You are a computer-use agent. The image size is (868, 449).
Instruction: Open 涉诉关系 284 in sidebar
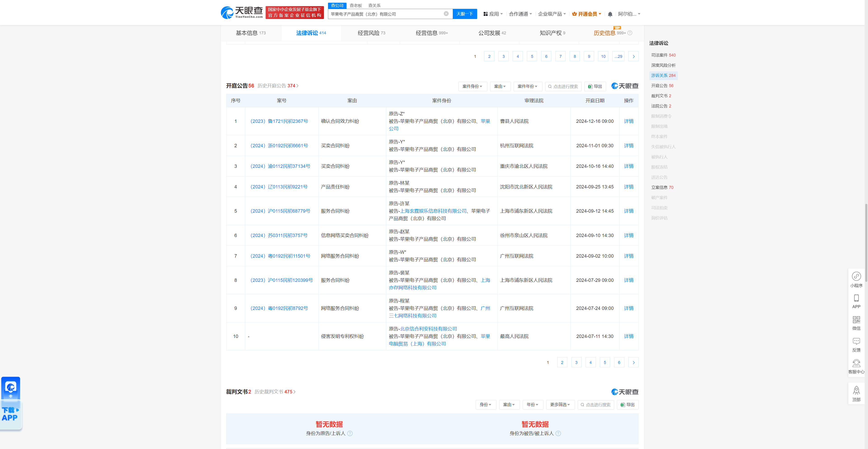[x=663, y=76]
